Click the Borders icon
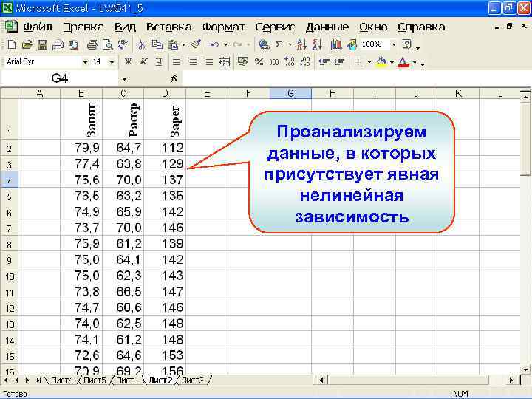 [358, 62]
